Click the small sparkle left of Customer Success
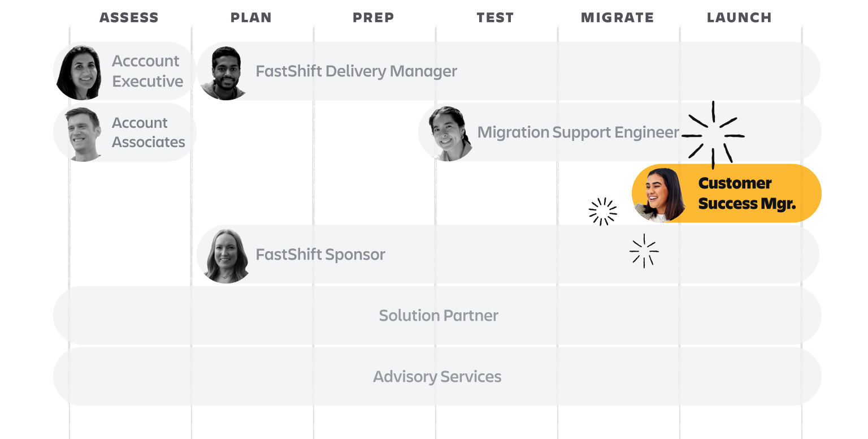This screenshot has height=439, width=868. [602, 212]
